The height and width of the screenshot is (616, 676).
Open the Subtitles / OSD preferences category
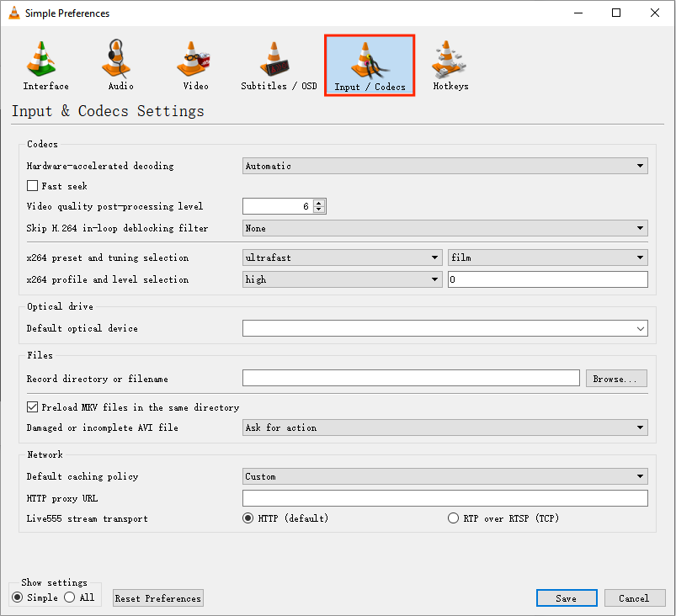coord(279,65)
